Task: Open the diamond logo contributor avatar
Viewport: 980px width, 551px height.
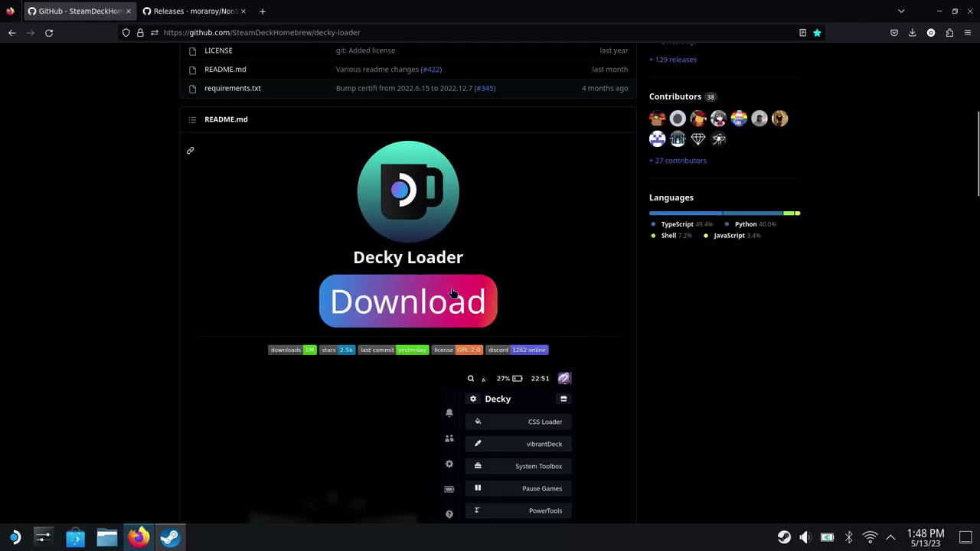Action: (x=698, y=139)
